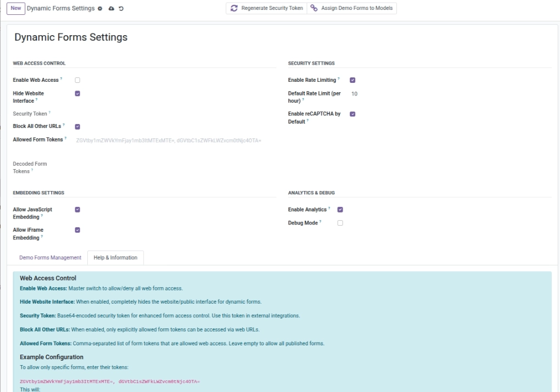Toggle Enable reCAPTCHA by Default checkbox
The image size is (560, 392).
point(352,114)
